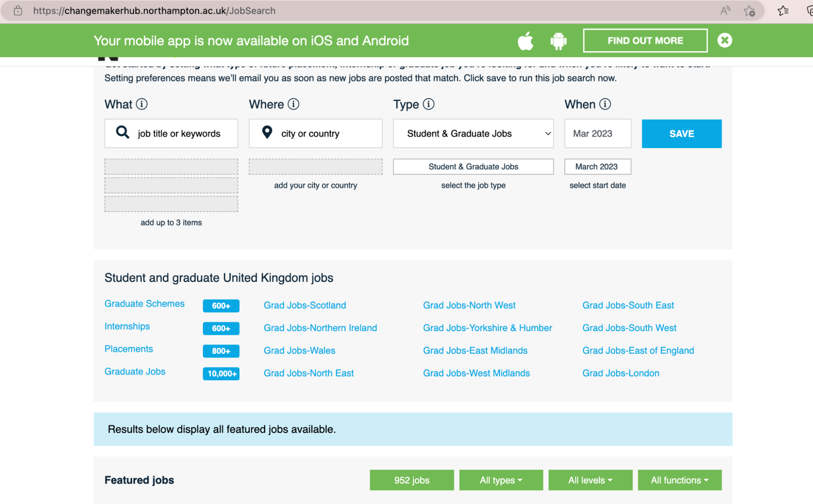Open the Internships link
813x504 pixels.
click(127, 326)
